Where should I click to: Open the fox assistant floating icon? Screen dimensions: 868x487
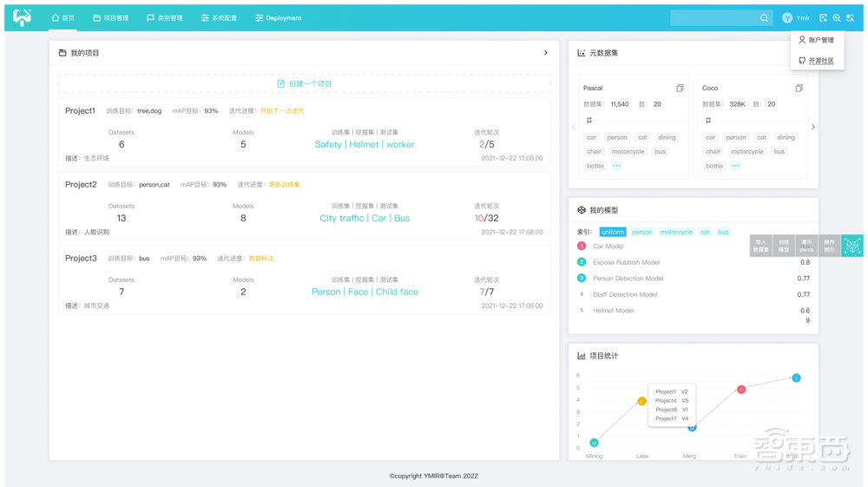[x=853, y=246]
